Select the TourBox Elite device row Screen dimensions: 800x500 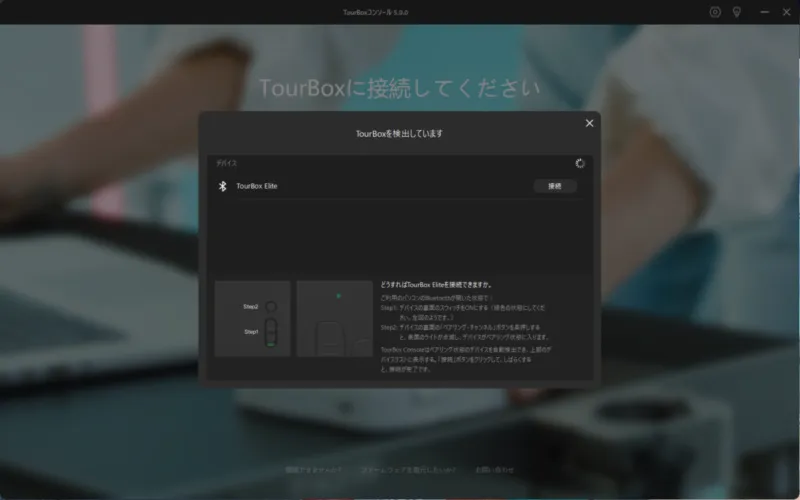tap(399, 186)
